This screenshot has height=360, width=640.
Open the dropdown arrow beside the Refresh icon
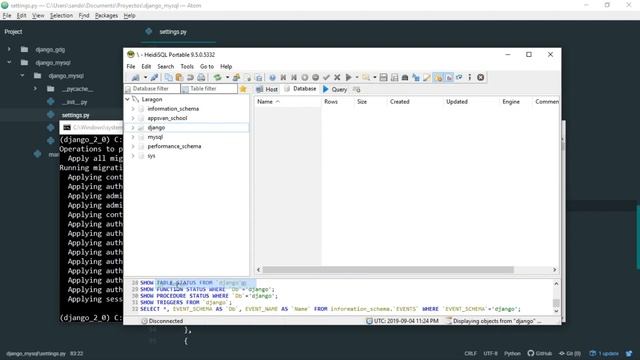click(x=227, y=77)
